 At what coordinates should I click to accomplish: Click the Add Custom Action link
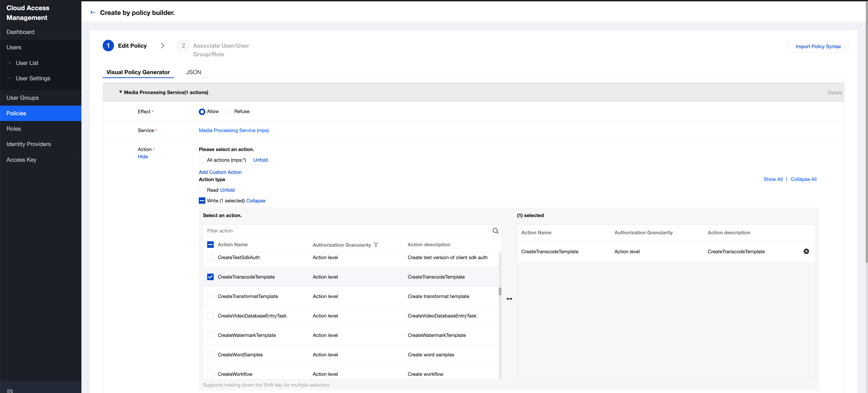tap(220, 172)
